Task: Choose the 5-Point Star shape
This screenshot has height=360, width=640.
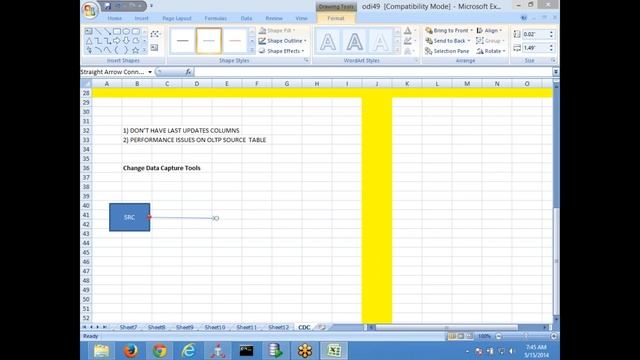Action: pyautogui.click(x=136, y=50)
